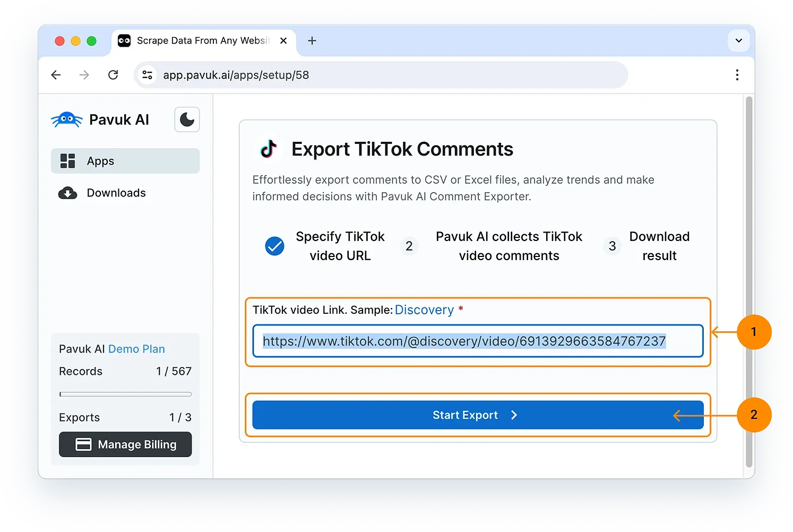Click the tab's Pavuk favicon
Viewport: 793px width, 532px height.
[x=124, y=41]
